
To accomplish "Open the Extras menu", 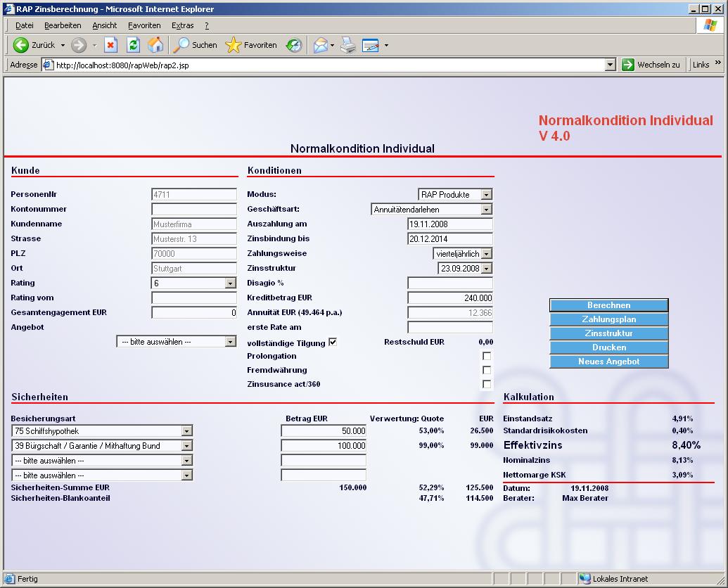I will [182, 25].
